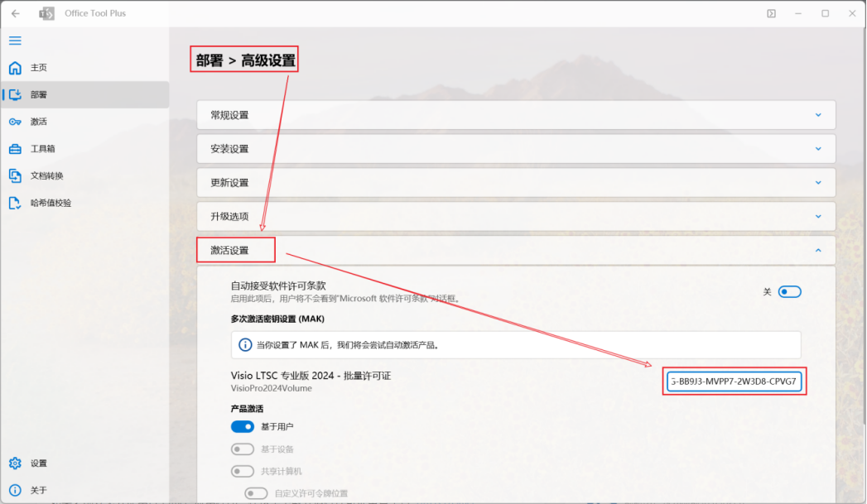Turn off 基于用户 activation switch
The height and width of the screenshot is (504, 867).
point(242,427)
